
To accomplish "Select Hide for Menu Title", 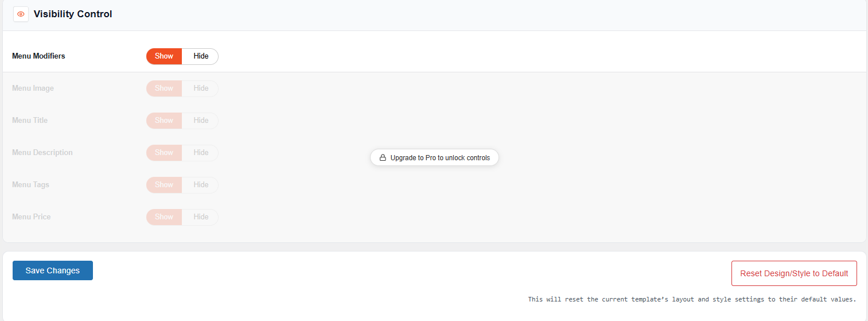I will (201, 121).
